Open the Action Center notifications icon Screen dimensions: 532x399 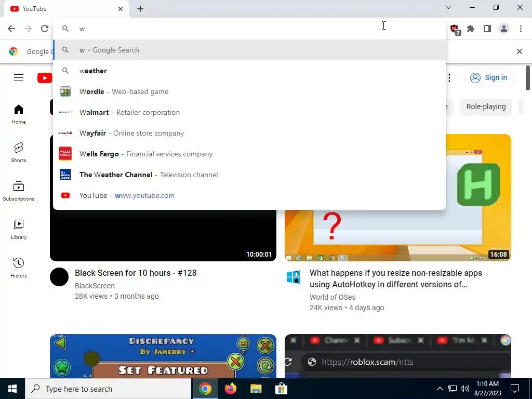pyautogui.click(x=515, y=389)
